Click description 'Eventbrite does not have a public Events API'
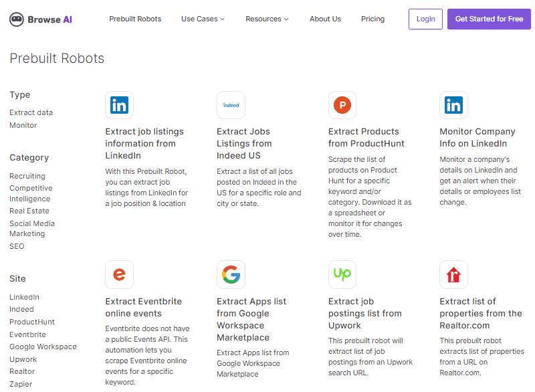This screenshot has width=535, height=392. [x=147, y=355]
